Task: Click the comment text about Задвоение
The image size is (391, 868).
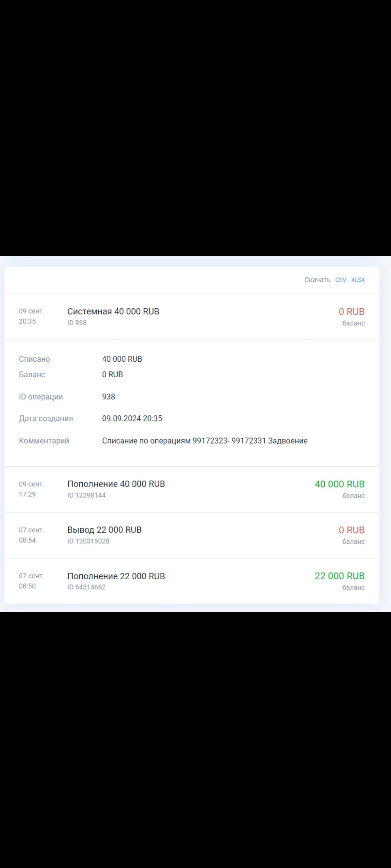Action: 205,441
